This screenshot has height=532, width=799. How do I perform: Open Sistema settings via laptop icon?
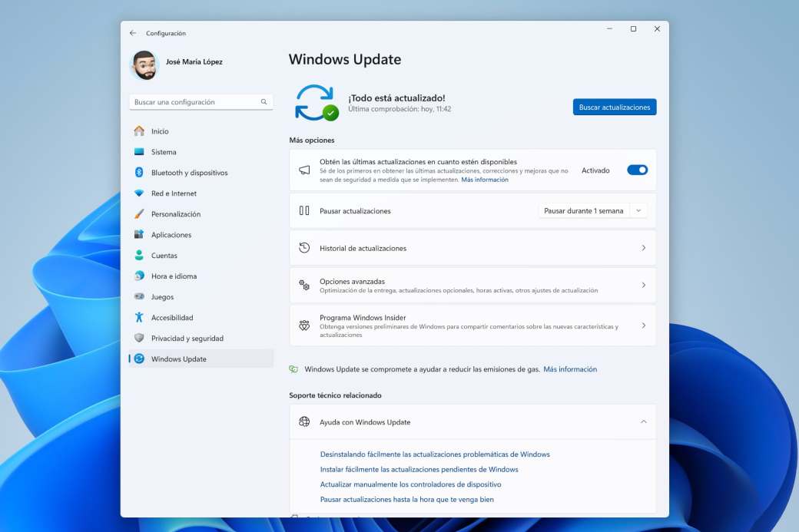tap(141, 151)
